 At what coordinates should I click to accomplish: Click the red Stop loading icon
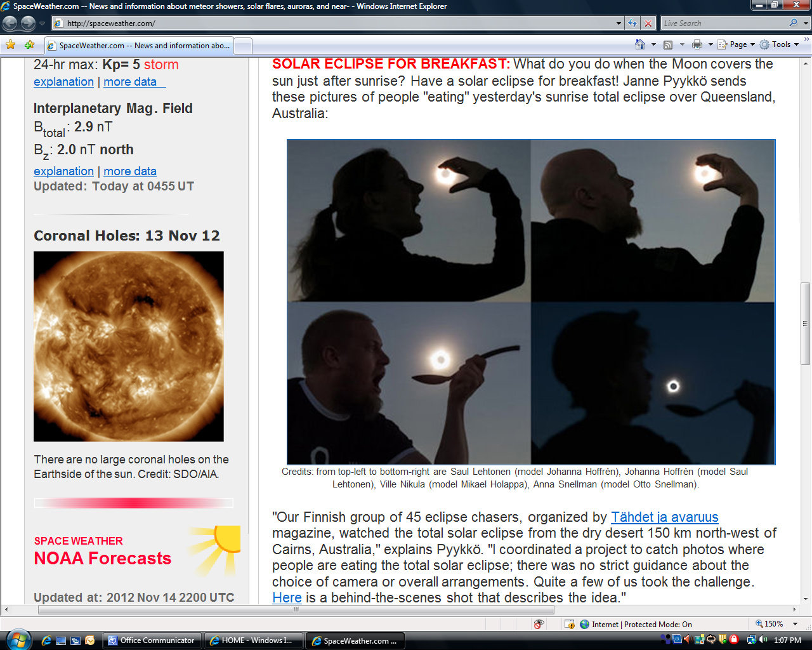648,23
